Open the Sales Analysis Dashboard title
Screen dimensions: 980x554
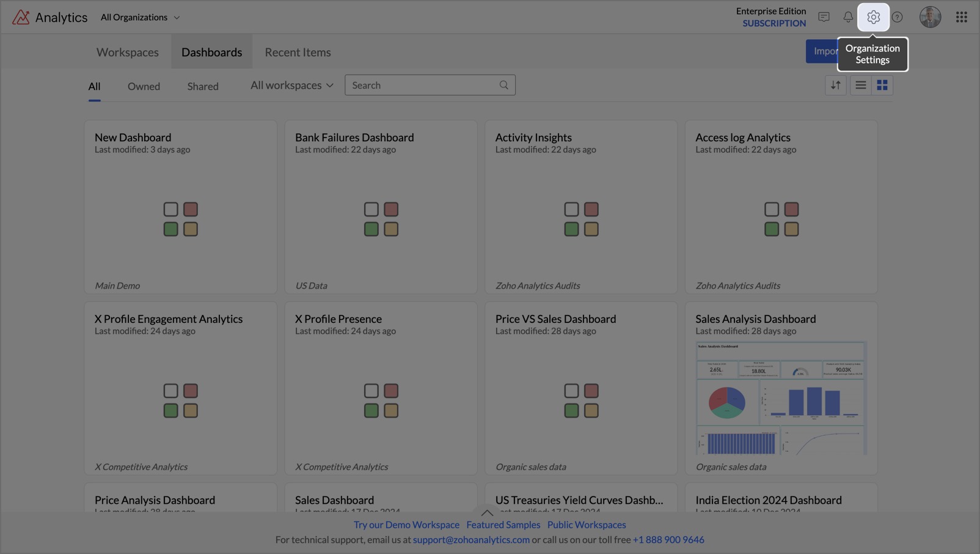point(756,319)
